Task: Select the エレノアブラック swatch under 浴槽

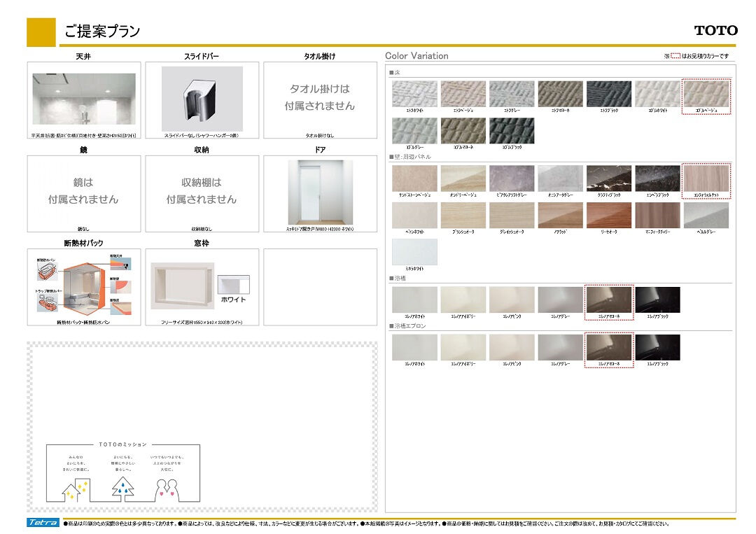Action: tap(657, 300)
